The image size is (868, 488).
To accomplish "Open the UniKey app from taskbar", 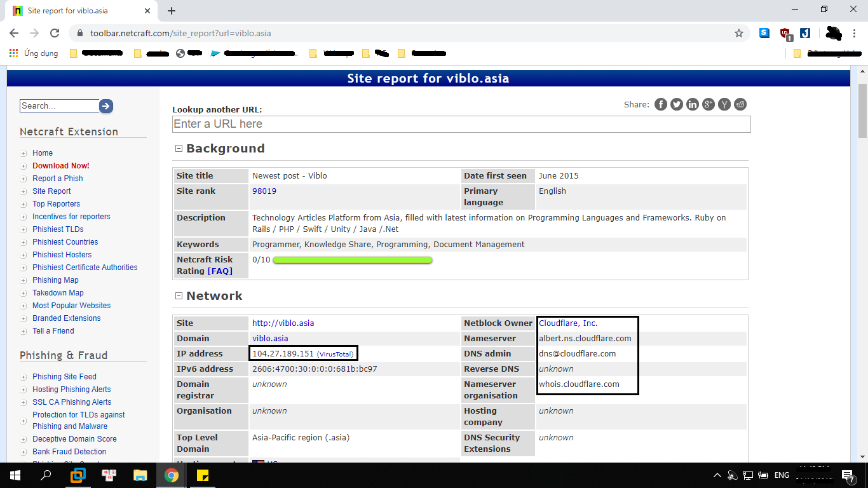I will 109,475.
